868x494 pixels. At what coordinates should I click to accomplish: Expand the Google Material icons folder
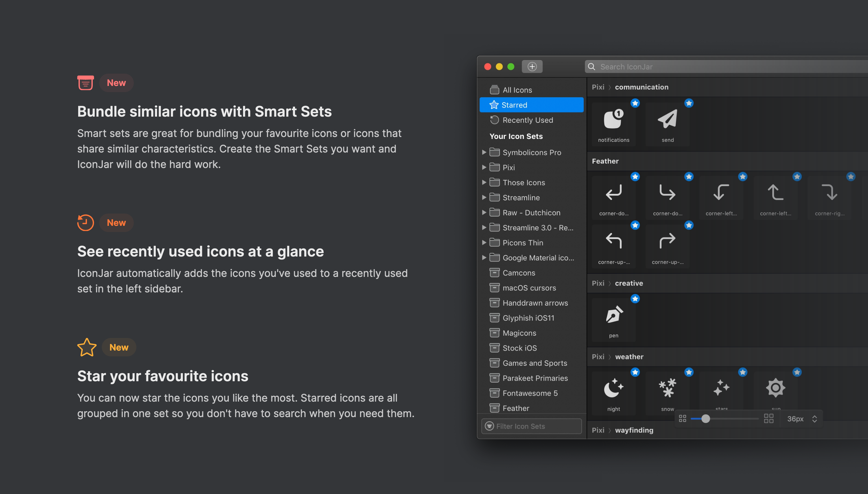click(x=484, y=258)
